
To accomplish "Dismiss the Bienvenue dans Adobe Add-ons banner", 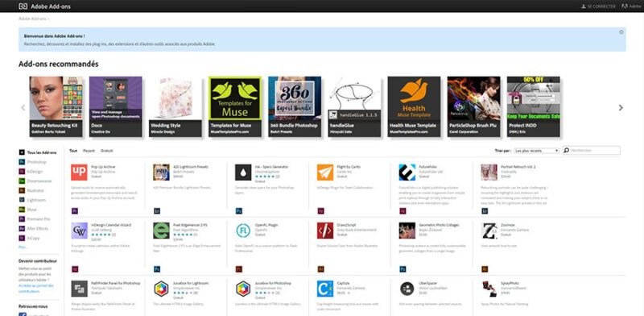I will coord(621,32).
